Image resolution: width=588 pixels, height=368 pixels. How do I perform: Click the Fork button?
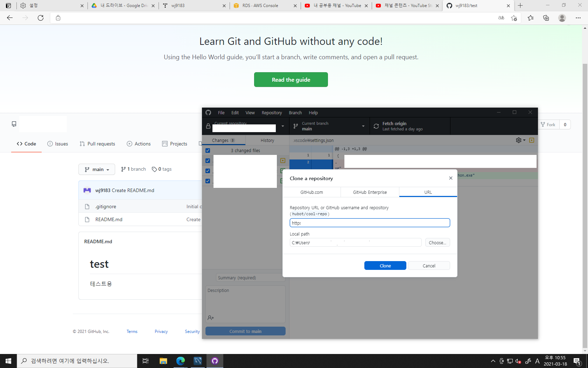pos(548,124)
